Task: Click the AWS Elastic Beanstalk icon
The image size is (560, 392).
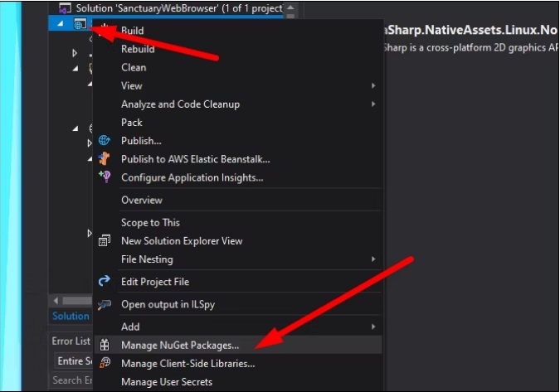Action: (105, 159)
